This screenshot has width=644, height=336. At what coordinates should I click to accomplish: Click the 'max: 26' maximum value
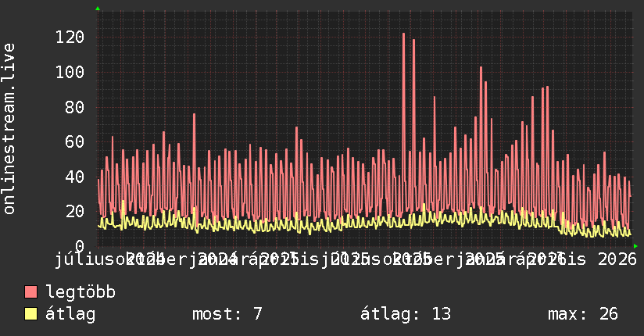[583, 314]
